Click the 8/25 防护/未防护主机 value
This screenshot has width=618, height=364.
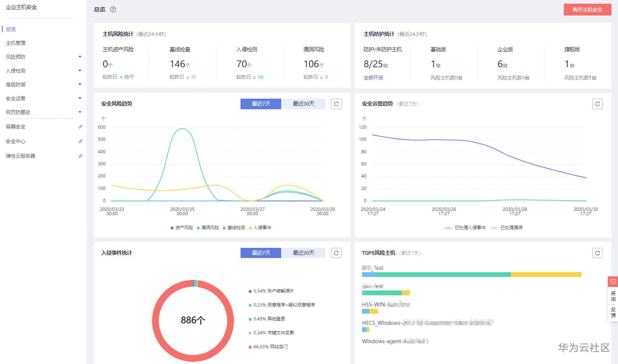coord(375,64)
